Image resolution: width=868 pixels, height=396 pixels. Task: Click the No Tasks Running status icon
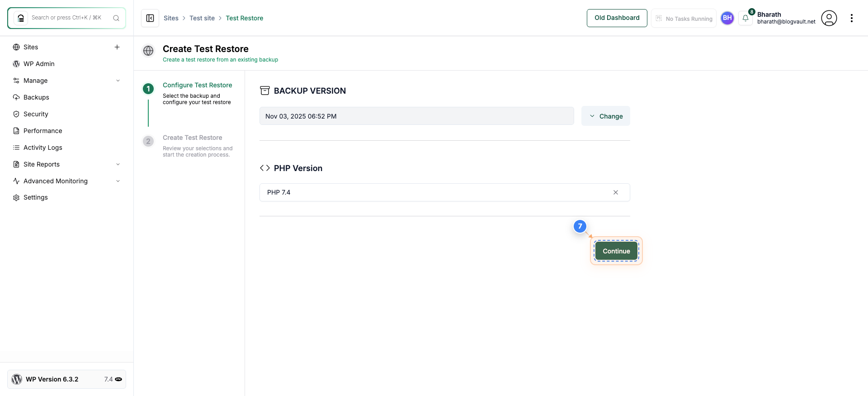pyautogui.click(x=659, y=18)
